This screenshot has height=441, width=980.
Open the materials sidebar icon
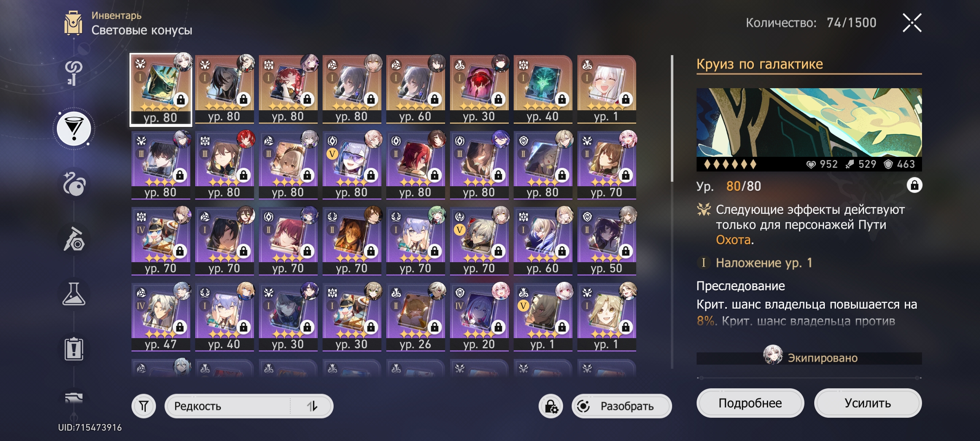click(74, 239)
